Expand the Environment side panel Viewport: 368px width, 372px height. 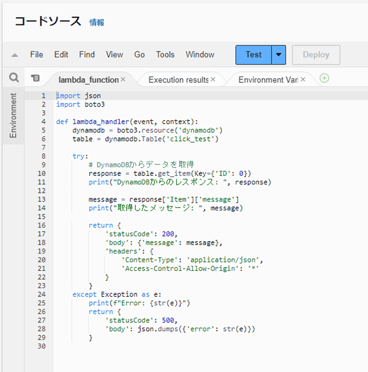coord(13,116)
